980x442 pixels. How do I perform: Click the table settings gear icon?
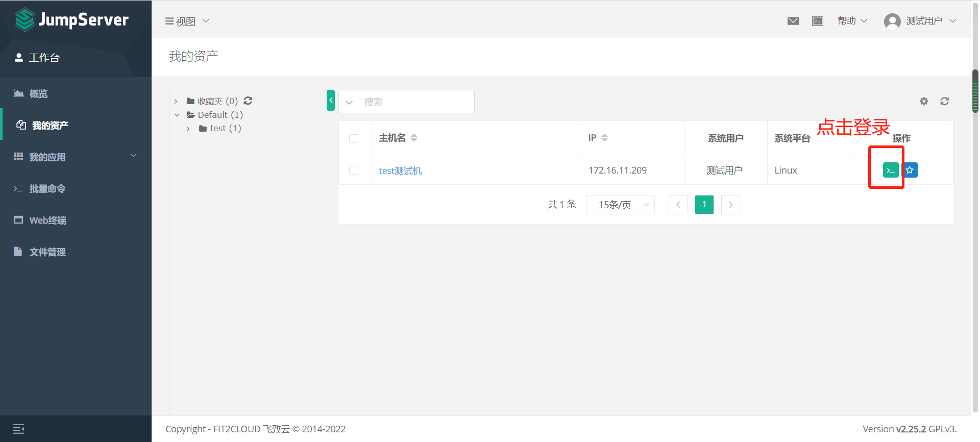click(924, 101)
